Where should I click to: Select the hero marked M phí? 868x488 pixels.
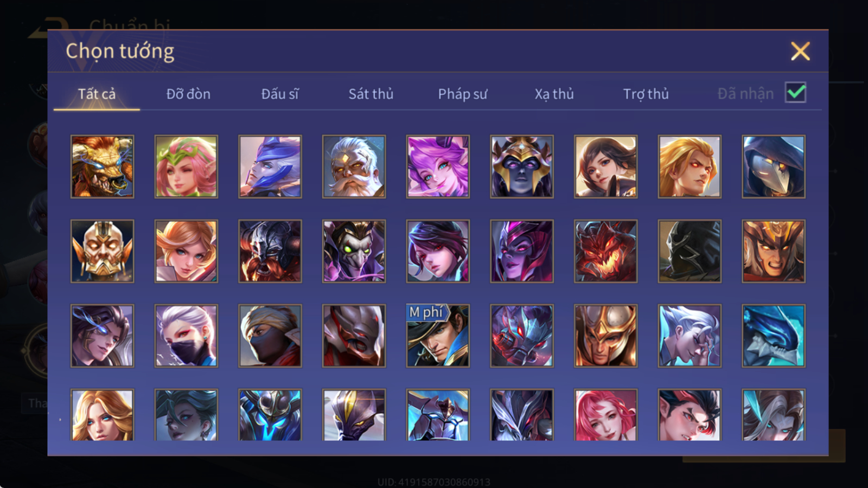(438, 336)
